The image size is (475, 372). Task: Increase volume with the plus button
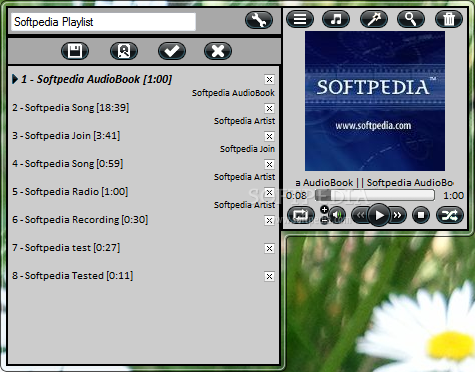[x=324, y=210]
